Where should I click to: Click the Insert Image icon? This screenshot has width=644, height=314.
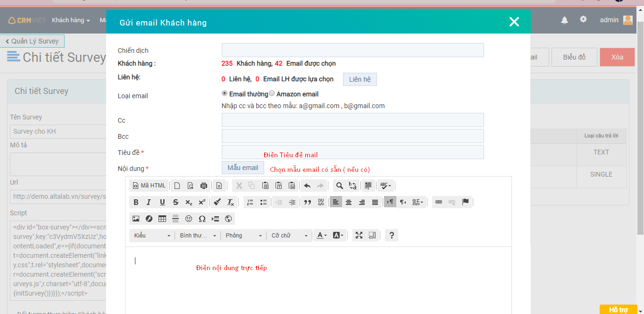136,219
